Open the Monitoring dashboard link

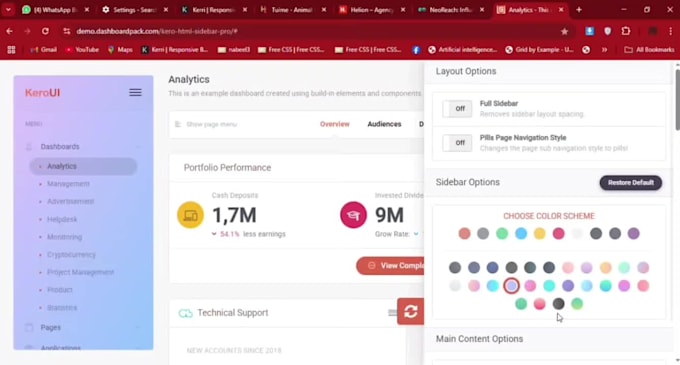coord(64,237)
